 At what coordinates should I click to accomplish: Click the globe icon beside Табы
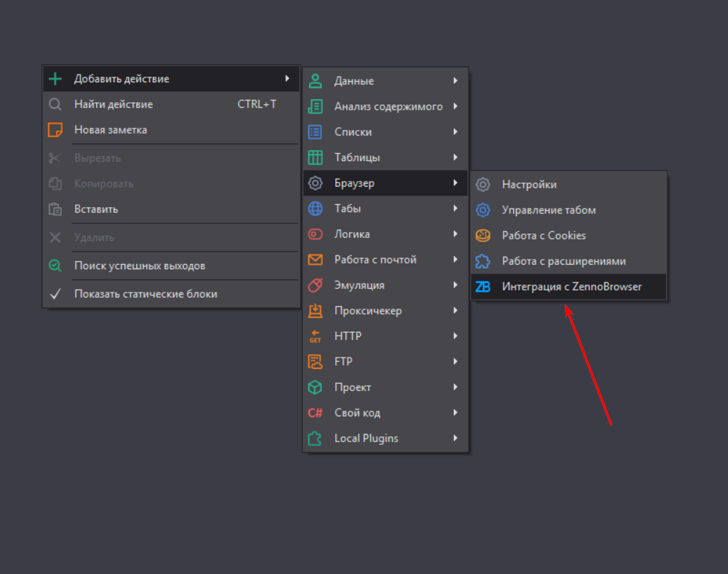coord(315,209)
